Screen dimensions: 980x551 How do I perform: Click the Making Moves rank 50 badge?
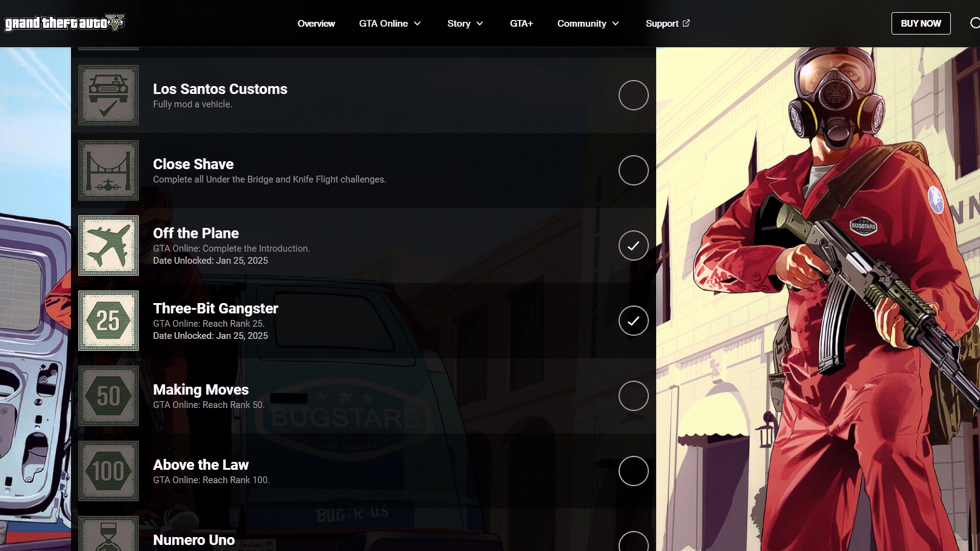click(x=109, y=396)
